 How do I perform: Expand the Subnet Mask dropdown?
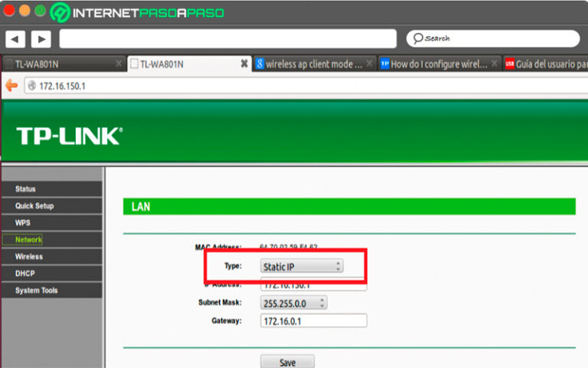pos(294,303)
